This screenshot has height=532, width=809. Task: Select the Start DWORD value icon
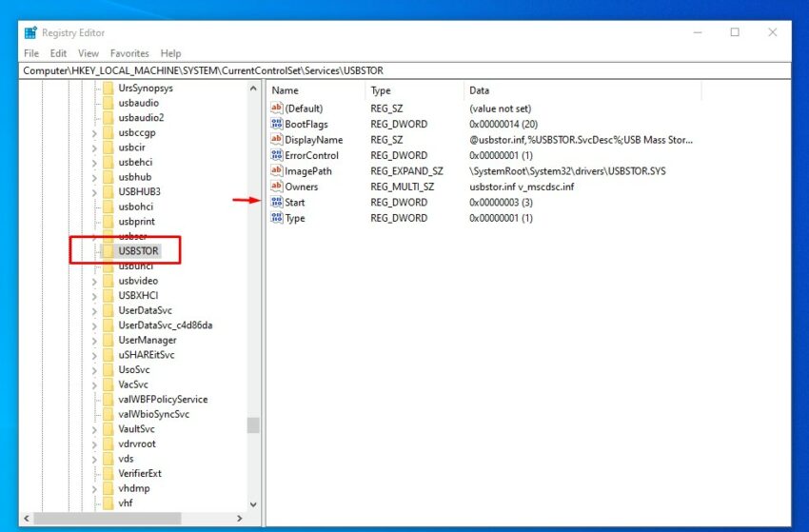coord(277,202)
